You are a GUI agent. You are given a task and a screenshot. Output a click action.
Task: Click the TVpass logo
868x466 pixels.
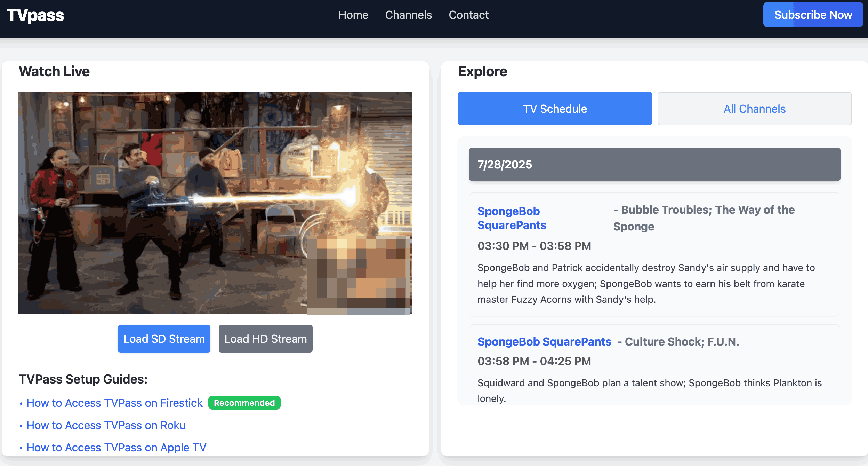35,15
